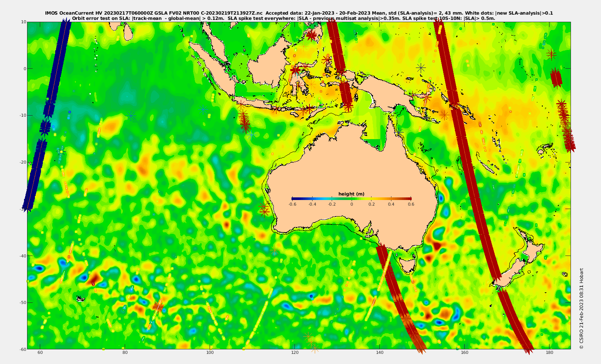601x364 pixels.
Task: Click the longitude axis label 180
Action: point(550,353)
